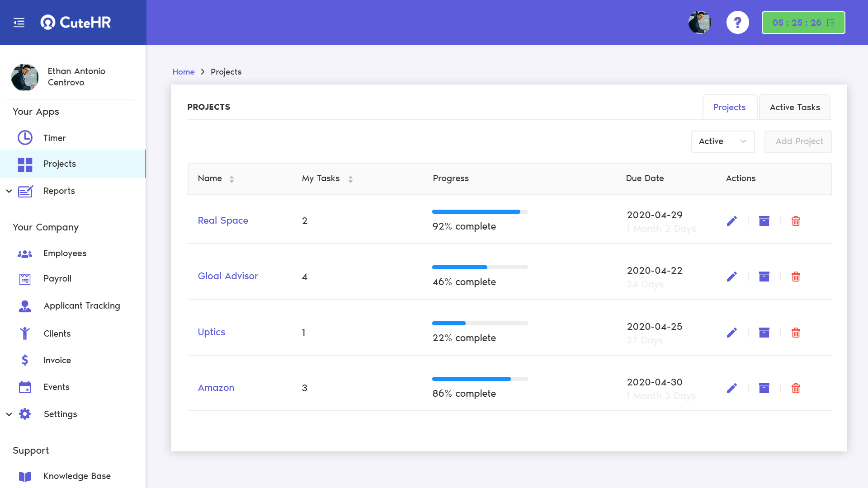The height and width of the screenshot is (488, 868).
Task: Click the hamburger menu icon
Action: [19, 22]
